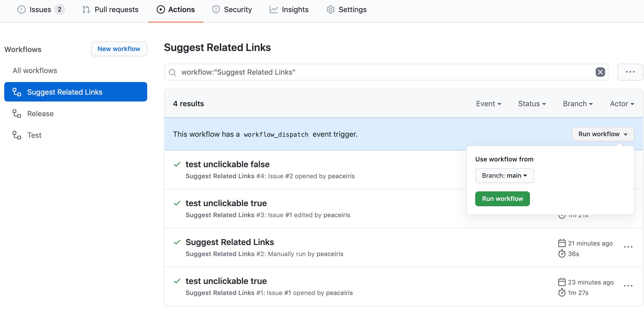Expand the Event filter dropdown
The height and width of the screenshot is (315, 644).
pyautogui.click(x=488, y=104)
